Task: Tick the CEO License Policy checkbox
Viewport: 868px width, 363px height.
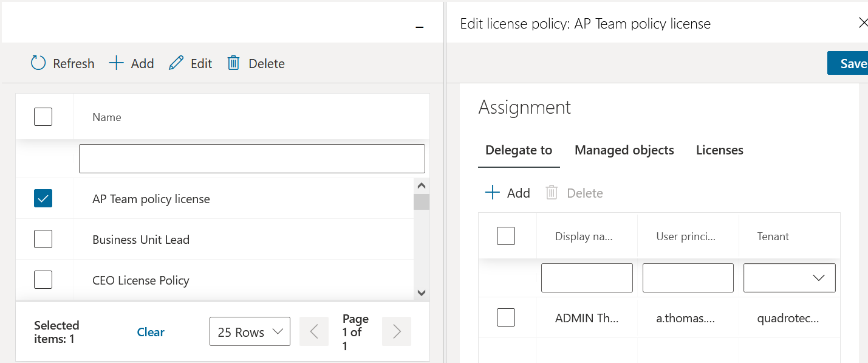Action: [x=43, y=280]
